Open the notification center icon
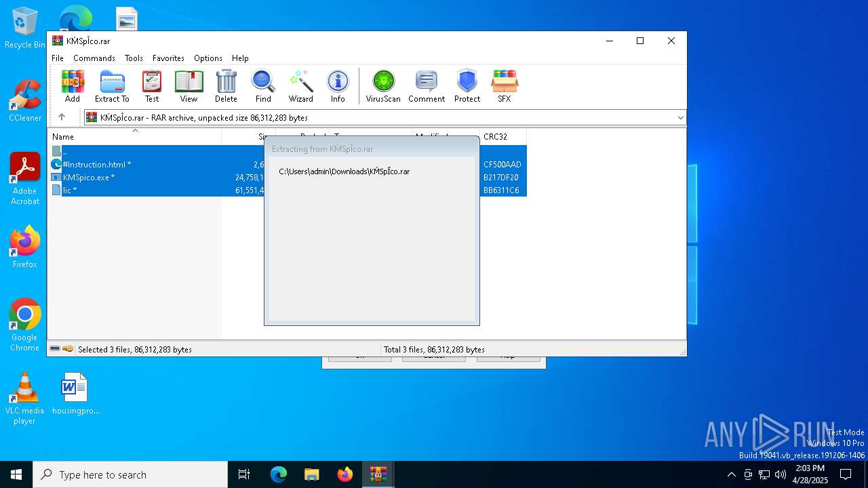 (846, 474)
